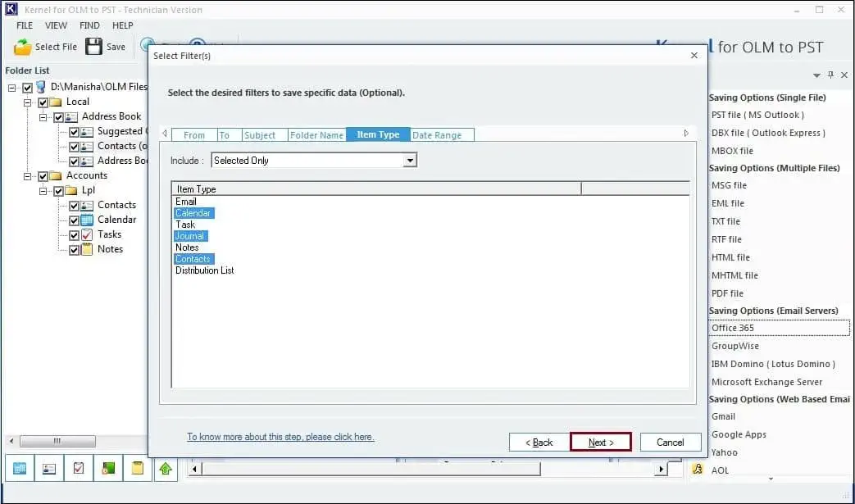
Task: Toggle the Address Book checkbox
Action: pos(58,117)
